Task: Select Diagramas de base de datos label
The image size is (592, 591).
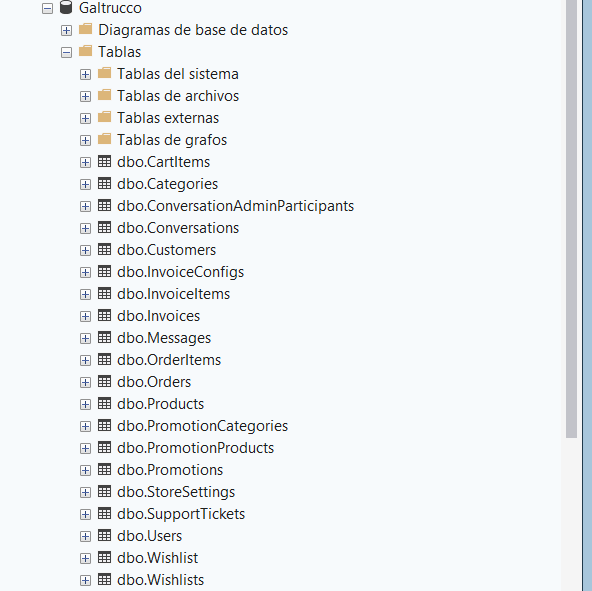Action: coord(193,30)
